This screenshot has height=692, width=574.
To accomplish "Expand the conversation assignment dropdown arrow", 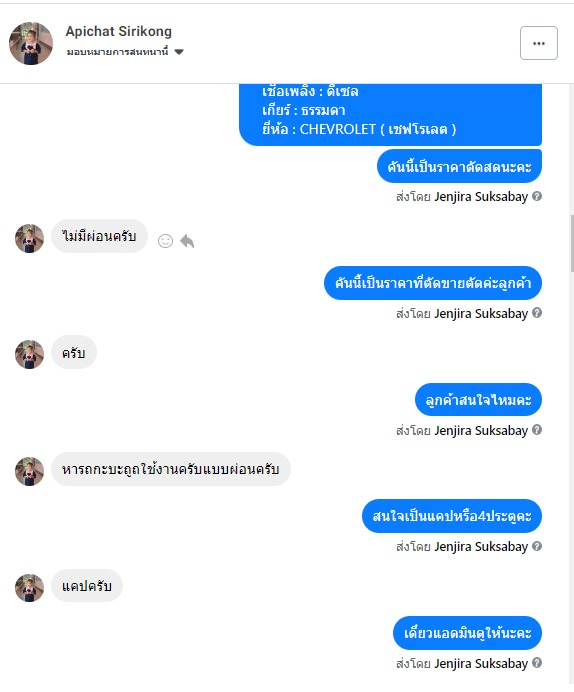I will (x=179, y=52).
